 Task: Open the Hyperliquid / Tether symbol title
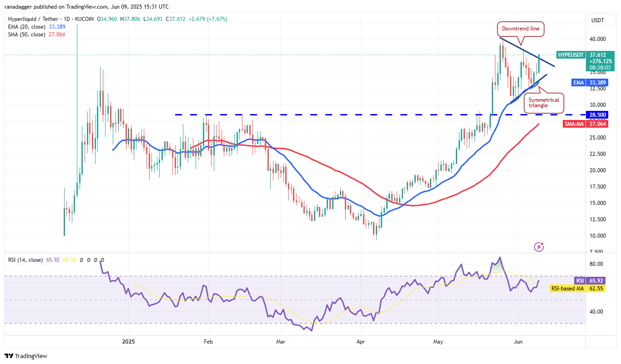(50, 19)
